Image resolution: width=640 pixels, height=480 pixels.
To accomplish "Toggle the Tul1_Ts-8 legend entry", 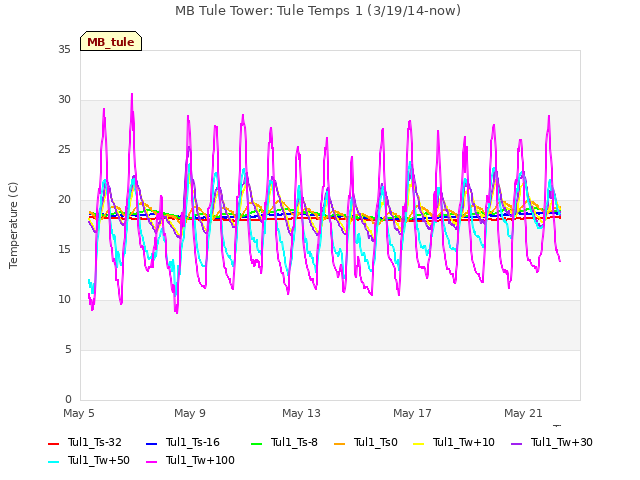I will click(x=284, y=442).
